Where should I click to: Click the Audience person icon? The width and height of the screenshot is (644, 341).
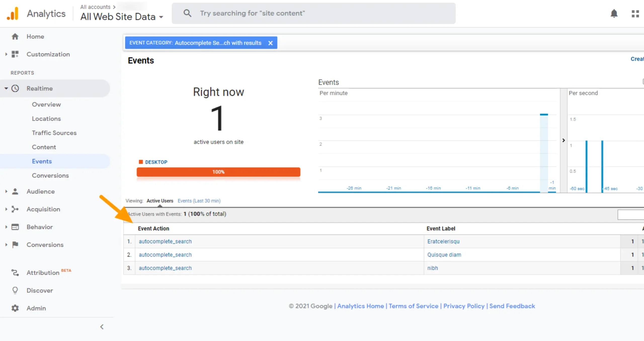pyautogui.click(x=15, y=191)
